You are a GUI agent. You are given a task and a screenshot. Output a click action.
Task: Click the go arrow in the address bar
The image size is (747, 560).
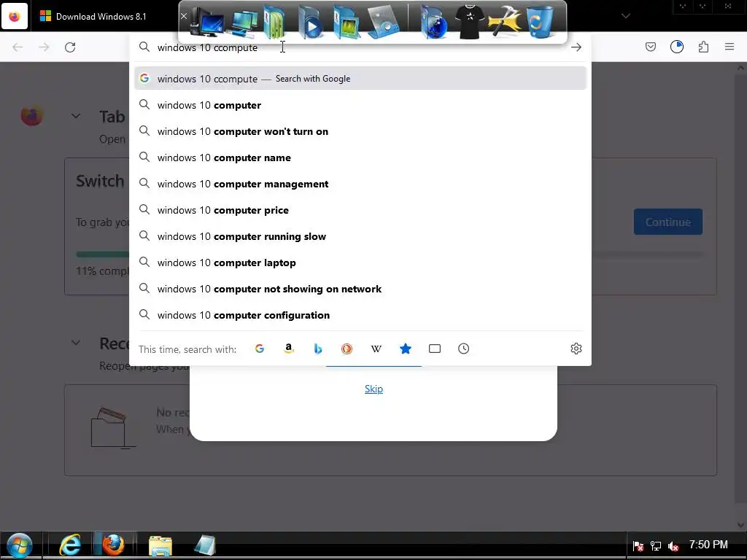(x=576, y=47)
